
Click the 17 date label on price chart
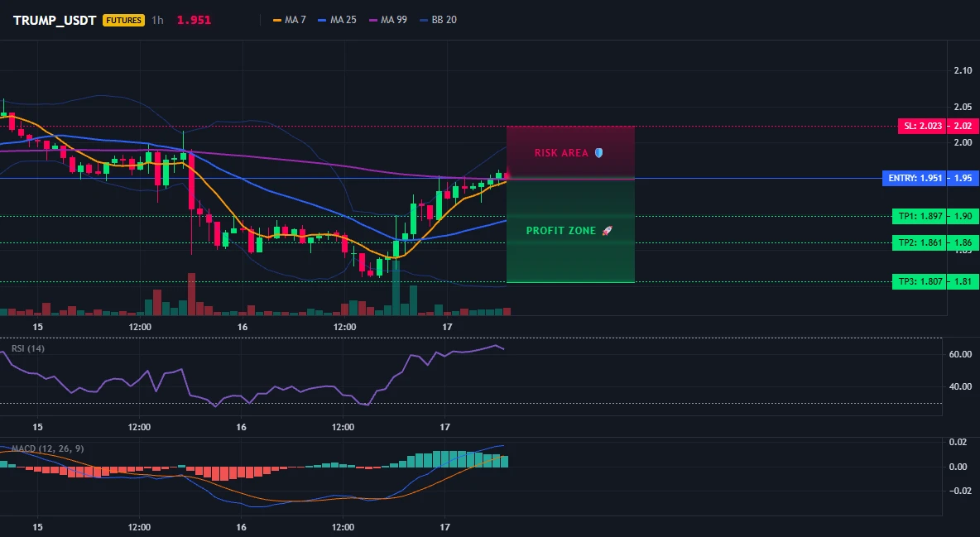point(447,327)
